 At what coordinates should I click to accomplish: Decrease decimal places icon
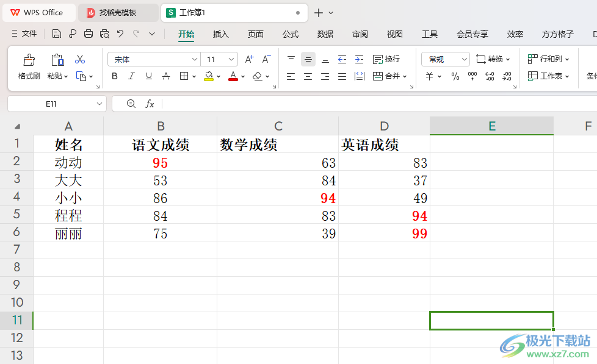coord(507,76)
